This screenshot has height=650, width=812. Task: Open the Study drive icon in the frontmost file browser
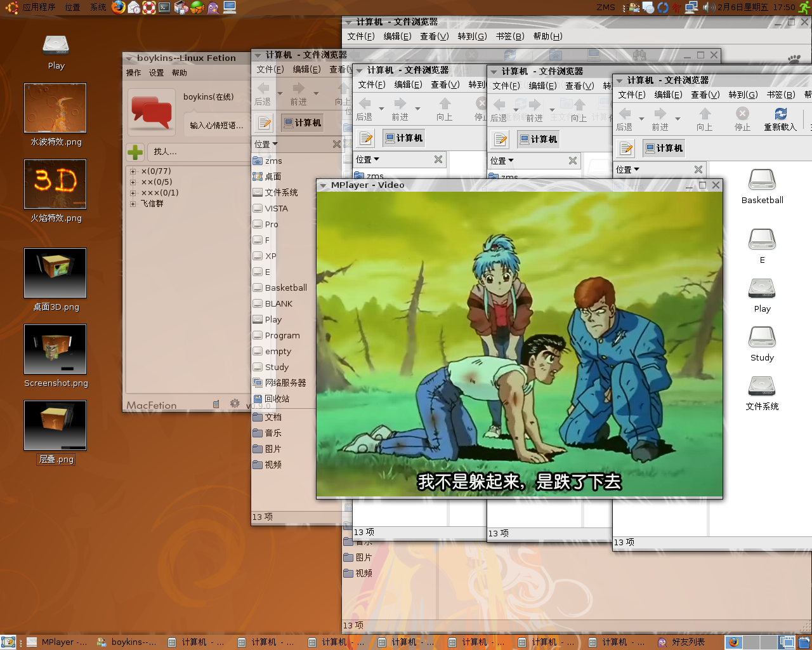pos(762,337)
